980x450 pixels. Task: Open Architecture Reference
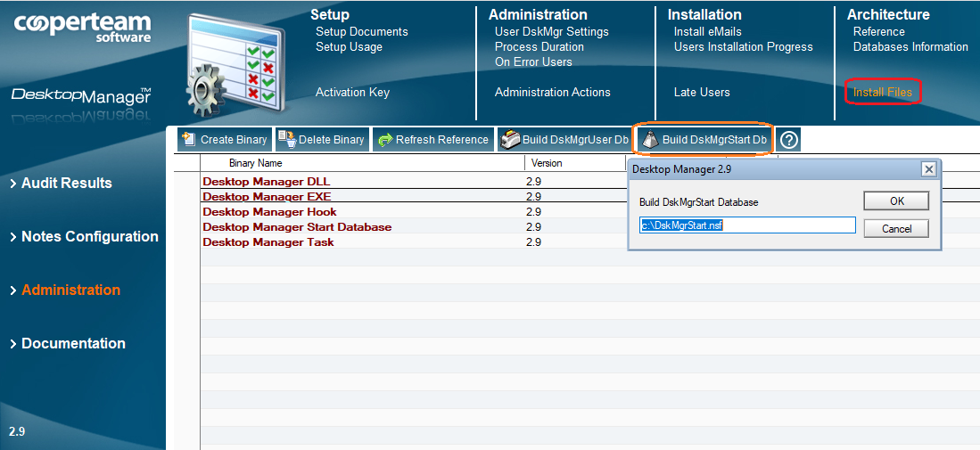point(878,32)
